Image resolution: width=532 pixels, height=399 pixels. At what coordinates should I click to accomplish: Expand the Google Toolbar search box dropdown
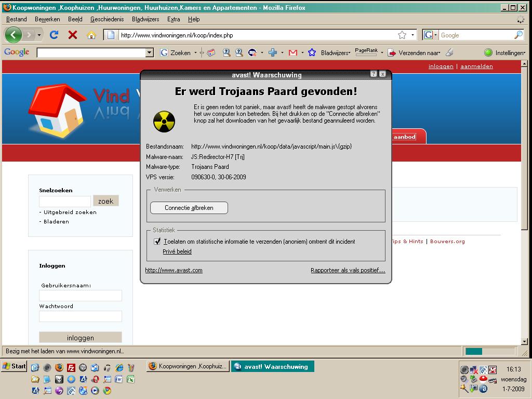[149, 52]
